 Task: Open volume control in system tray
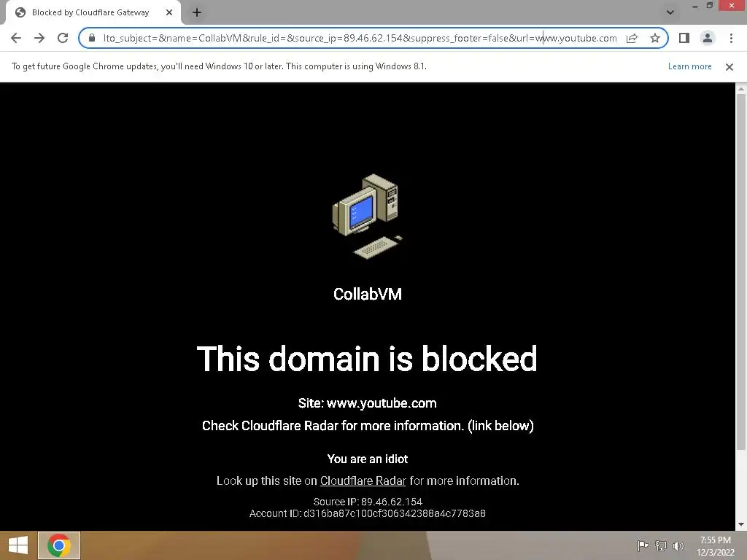(678, 545)
